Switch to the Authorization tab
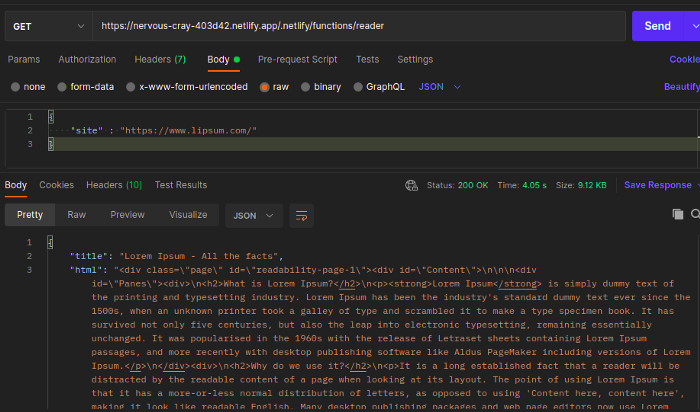 87,59
